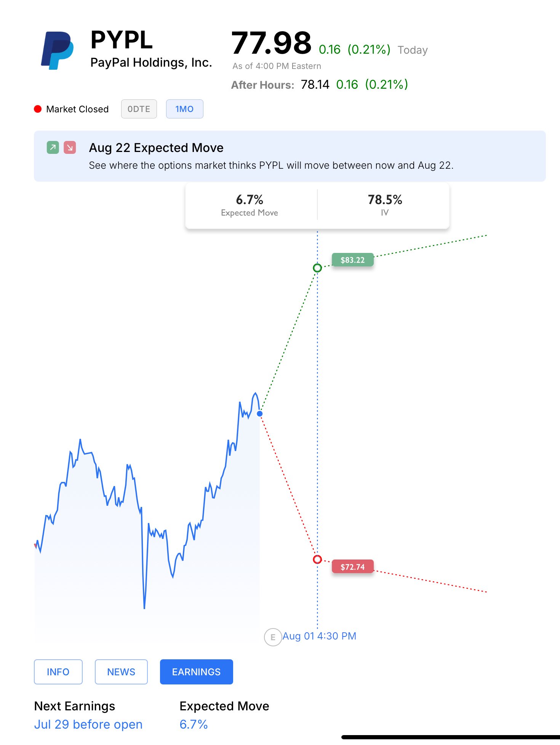Select the EARNINGS tab
This screenshot has width=560, height=745.
pos(196,672)
